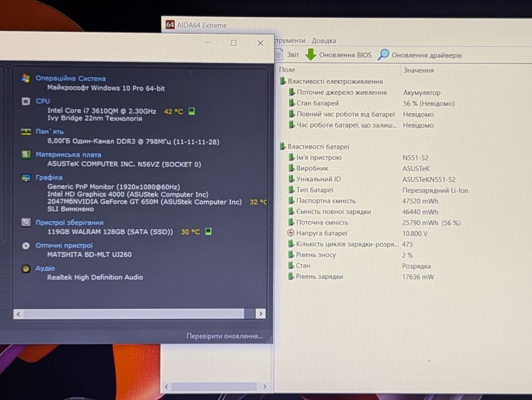Open the Оптичні пристрої section link
This screenshot has height=400, width=532.
(x=64, y=245)
